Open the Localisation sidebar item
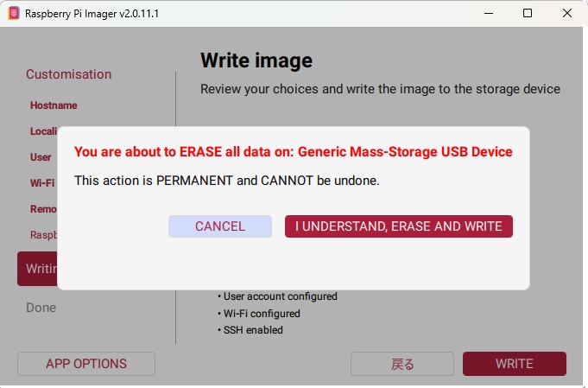The width and height of the screenshot is (588, 388). click(43, 131)
